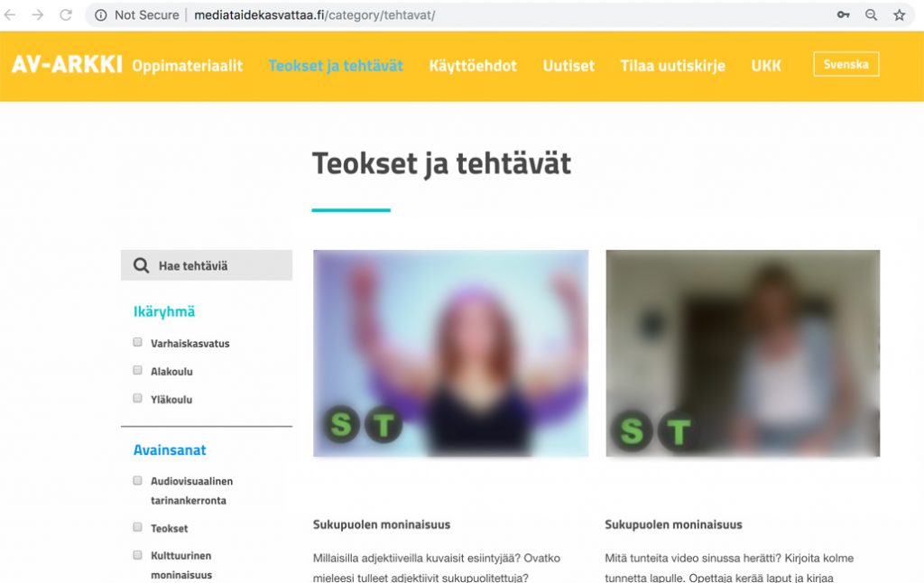Open the Oppimateriaalit menu item
The height and width of the screenshot is (583, 924).
188,66
